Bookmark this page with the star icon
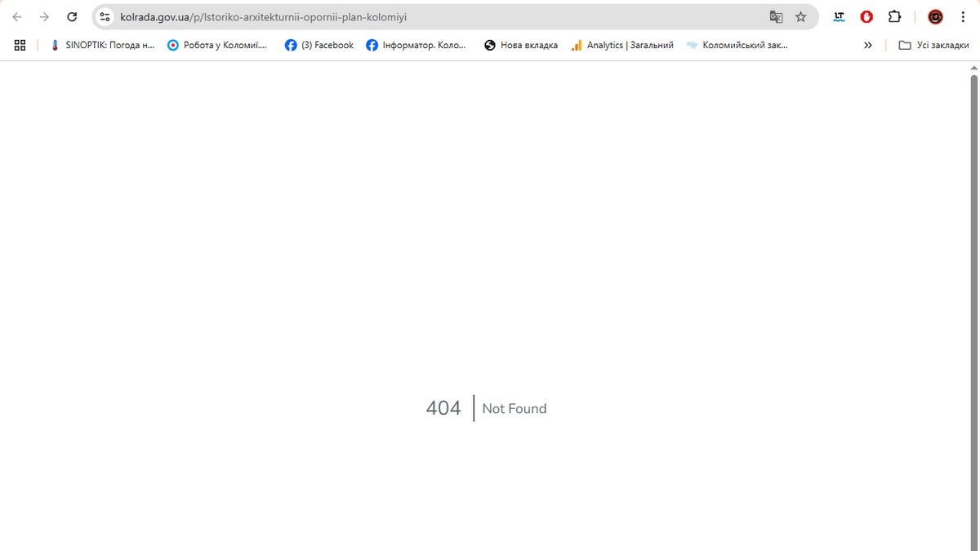Screen dimensions: 980x551 point(801,17)
